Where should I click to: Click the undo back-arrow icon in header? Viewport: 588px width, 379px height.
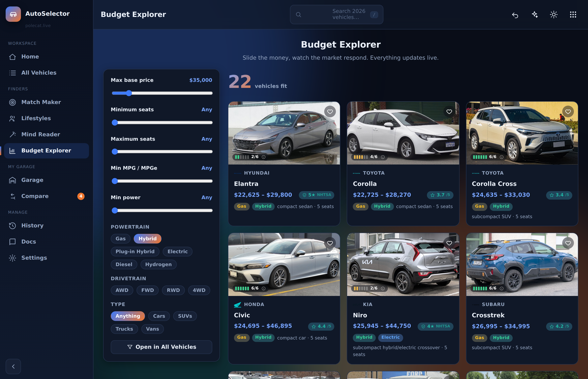(x=515, y=15)
